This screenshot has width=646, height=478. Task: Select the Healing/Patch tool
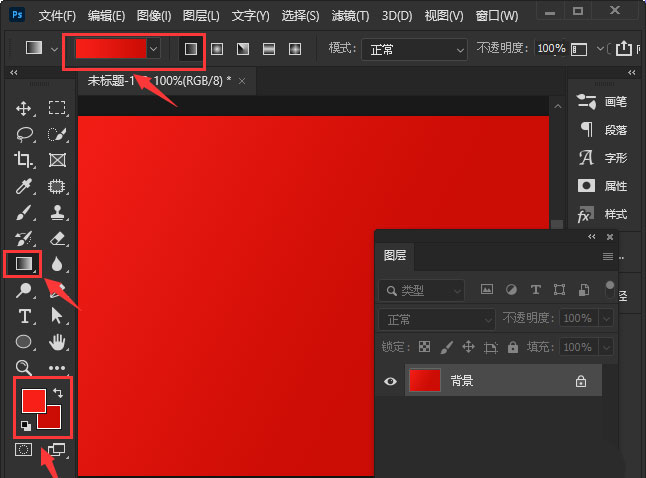pos(56,186)
